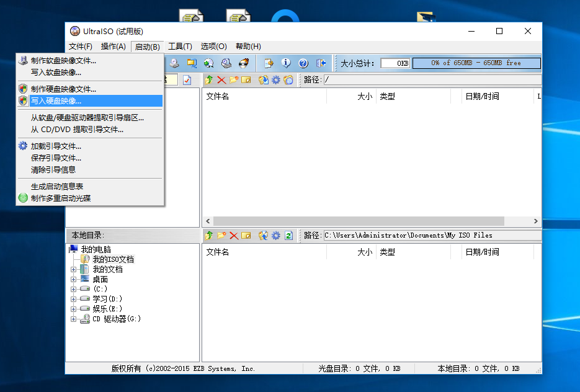580x392 pixels.
Task: Open the 选项(O) menu
Action: pyautogui.click(x=214, y=47)
